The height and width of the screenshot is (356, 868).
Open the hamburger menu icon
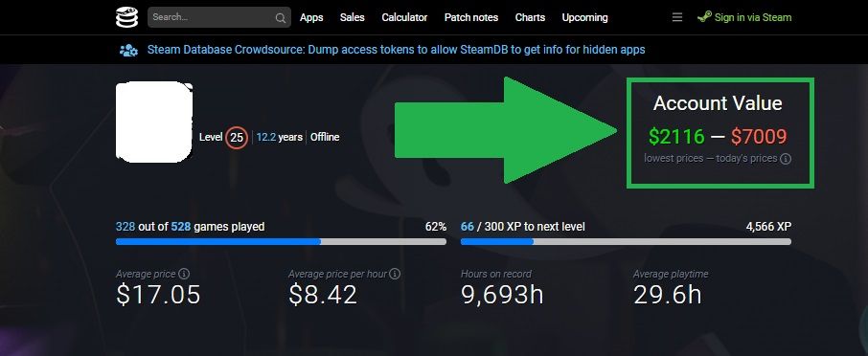tap(677, 17)
